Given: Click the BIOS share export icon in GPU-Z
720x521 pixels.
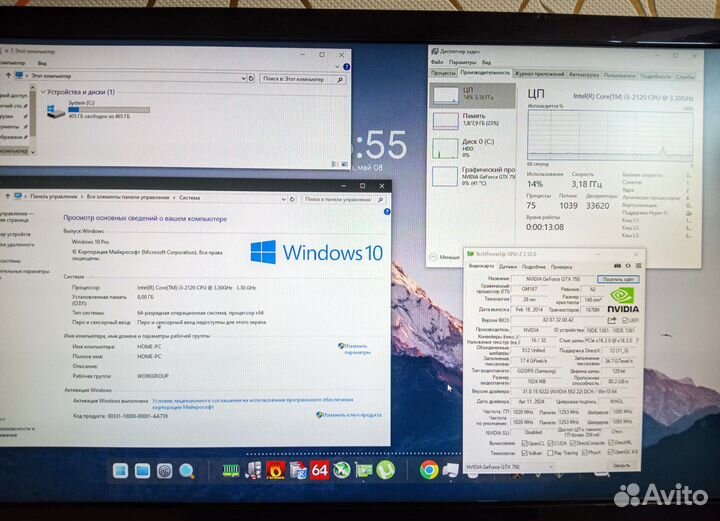Looking at the screenshot, I should [612, 320].
